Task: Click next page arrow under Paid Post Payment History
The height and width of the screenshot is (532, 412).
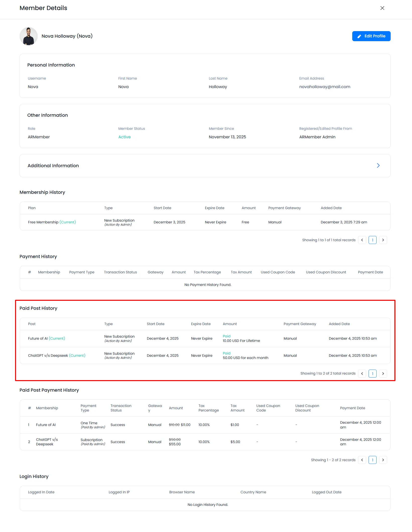Action: pos(383,460)
